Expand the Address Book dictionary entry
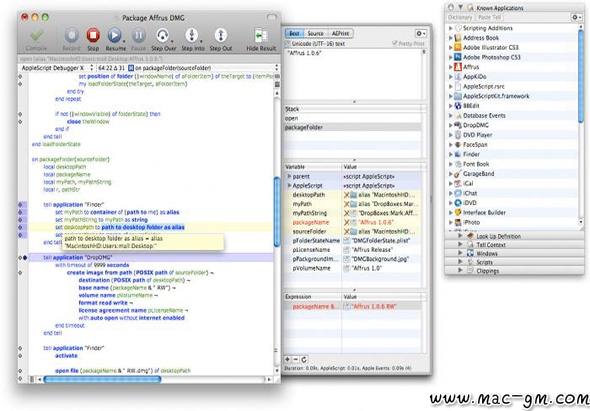The width and height of the screenshot is (590, 411). (x=450, y=38)
